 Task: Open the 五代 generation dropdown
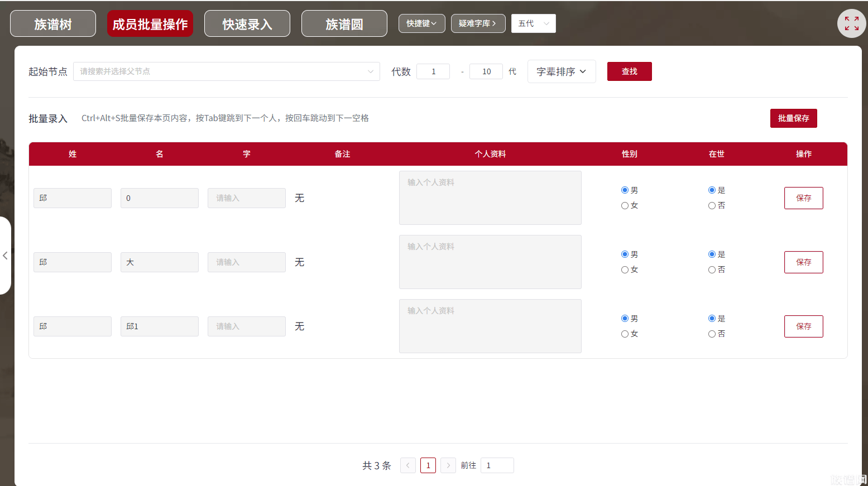(533, 23)
